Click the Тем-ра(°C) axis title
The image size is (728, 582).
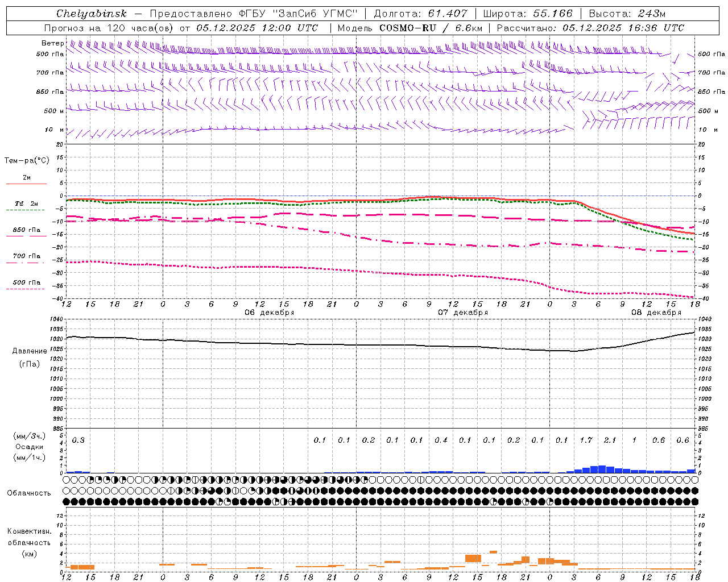coord(27,161)
